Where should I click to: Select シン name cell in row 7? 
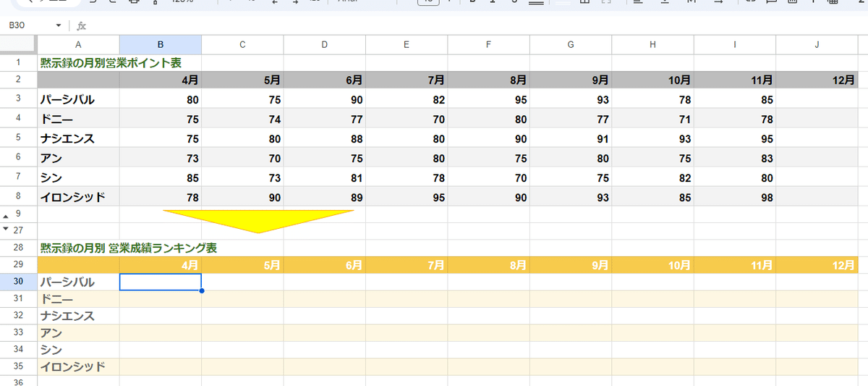pos(78,177)
